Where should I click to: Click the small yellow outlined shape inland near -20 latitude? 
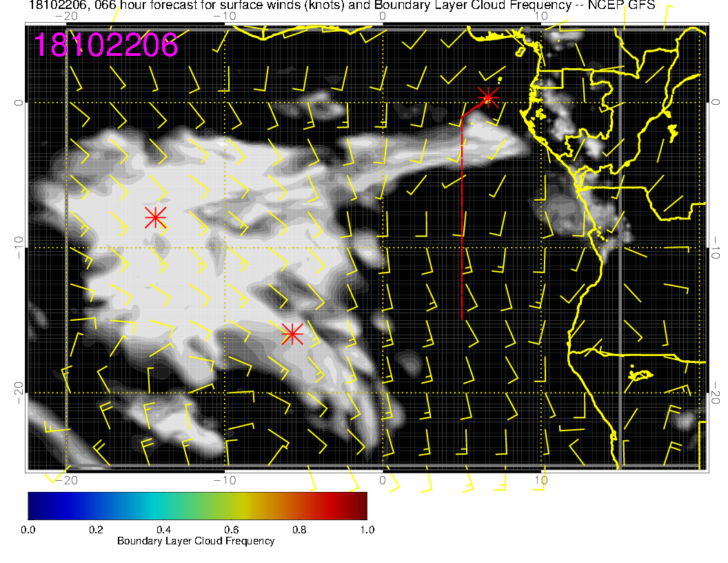pos(642,375)
